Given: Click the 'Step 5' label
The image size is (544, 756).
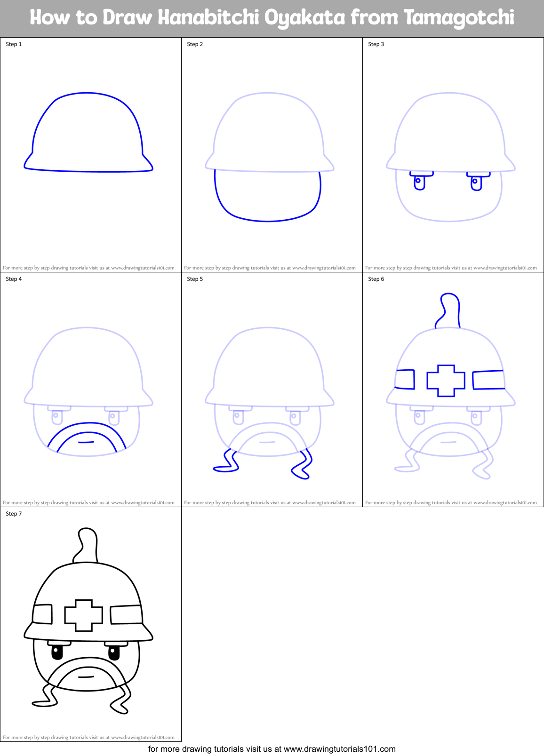Looking at the screenshot, I should pyautogui.click(x=195, y=279).
